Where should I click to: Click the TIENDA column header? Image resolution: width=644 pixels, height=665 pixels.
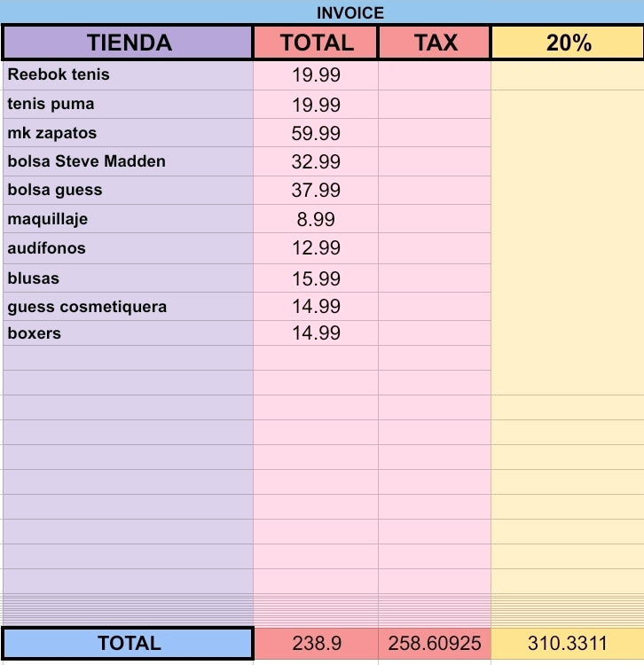(128, 43)
